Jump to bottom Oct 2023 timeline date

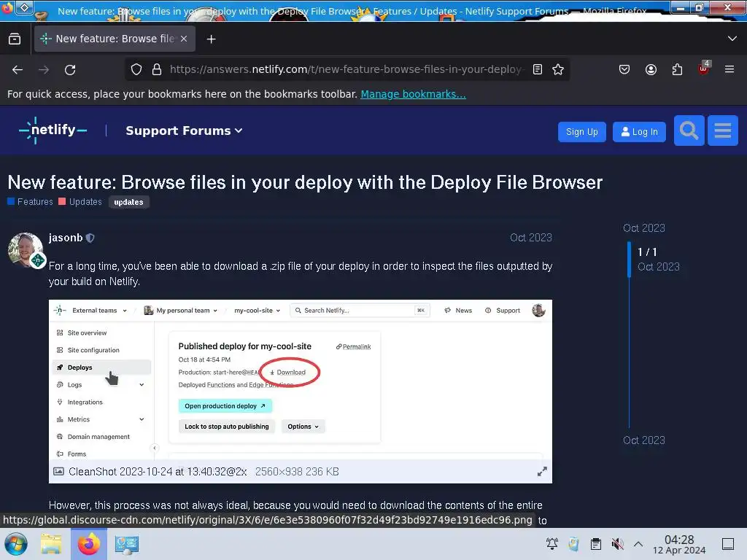(x=643, y=440)
